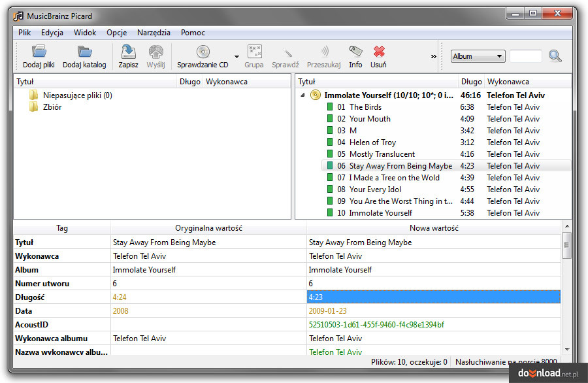Click the Sprawdź lookup icon
This screenshot has height=383, width=588.
click(x=287, y=52)
